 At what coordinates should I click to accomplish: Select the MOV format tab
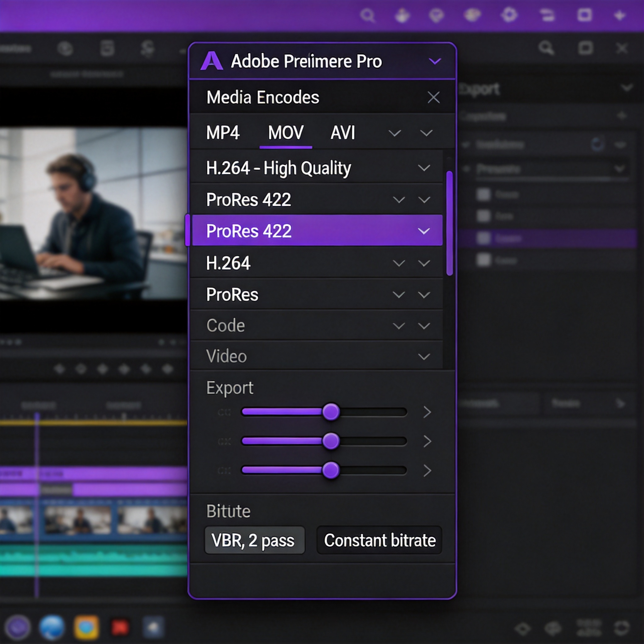point(286,133)
